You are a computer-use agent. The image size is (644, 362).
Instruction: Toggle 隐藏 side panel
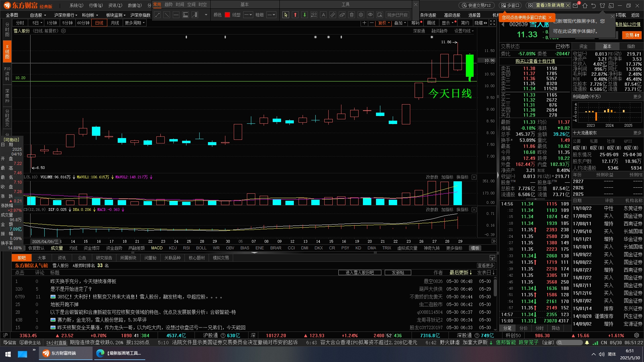pyautogui.click(x=481, y=23)
